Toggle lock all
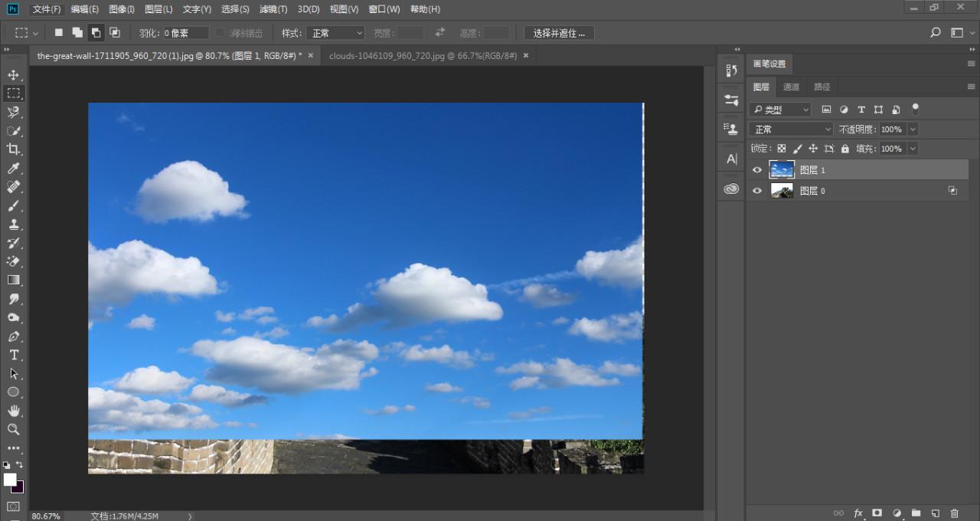The width and height of the screenshot is (980, 521). (x=845, y=149)
